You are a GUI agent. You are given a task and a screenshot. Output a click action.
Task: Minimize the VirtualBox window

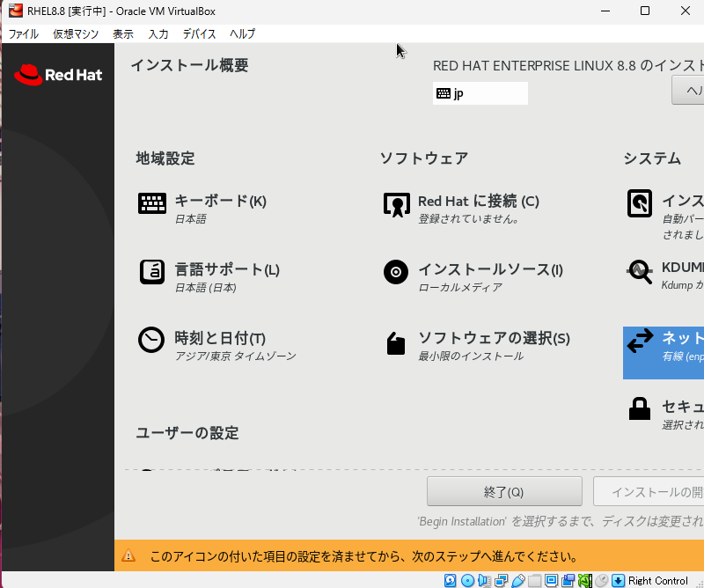click(x=605, y=11)
